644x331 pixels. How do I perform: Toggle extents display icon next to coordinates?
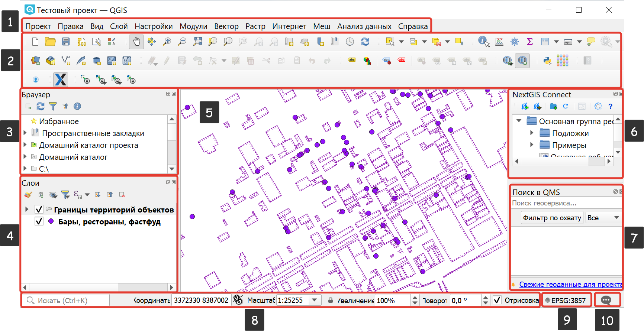238,300
